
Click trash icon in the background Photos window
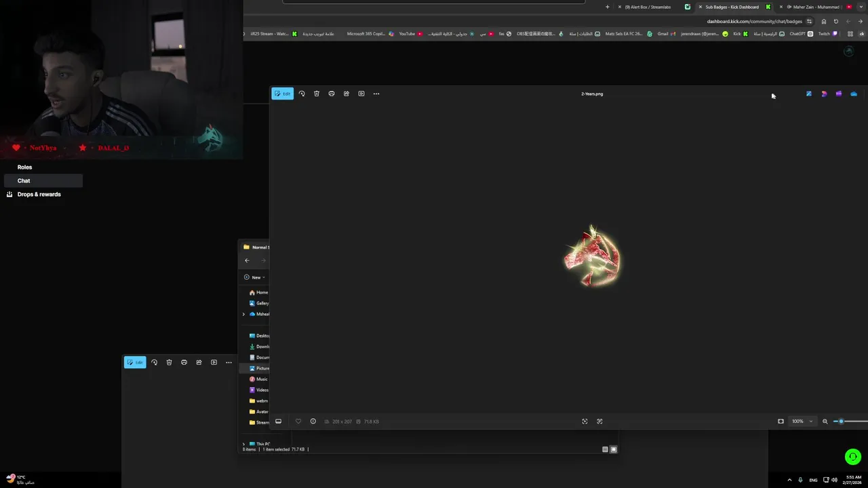169,363
